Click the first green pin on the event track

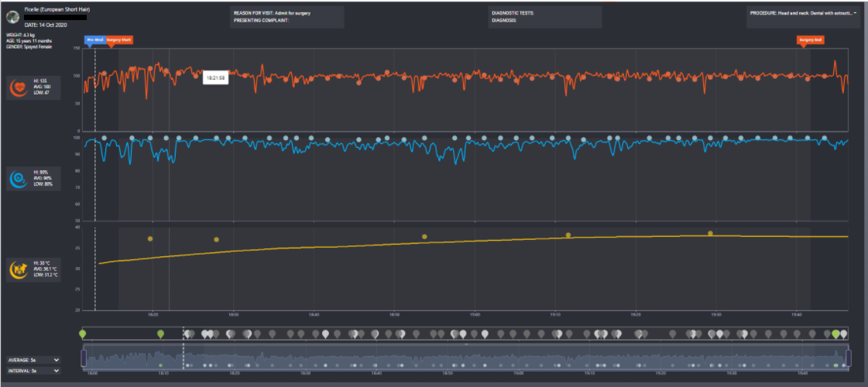[x=83, y=334]
